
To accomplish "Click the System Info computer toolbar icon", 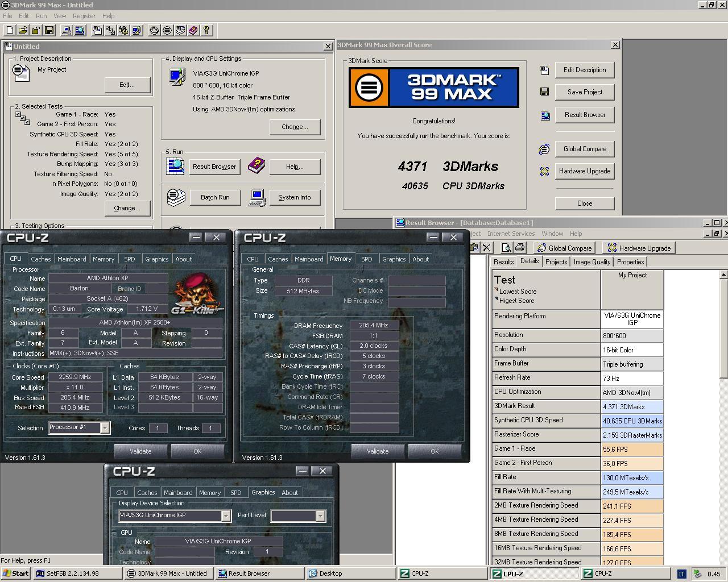I will tap(67, 30).
